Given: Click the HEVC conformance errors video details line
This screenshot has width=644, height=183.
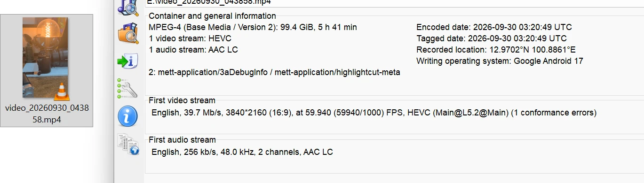Looking at the screenshot, I should point(374,113).
